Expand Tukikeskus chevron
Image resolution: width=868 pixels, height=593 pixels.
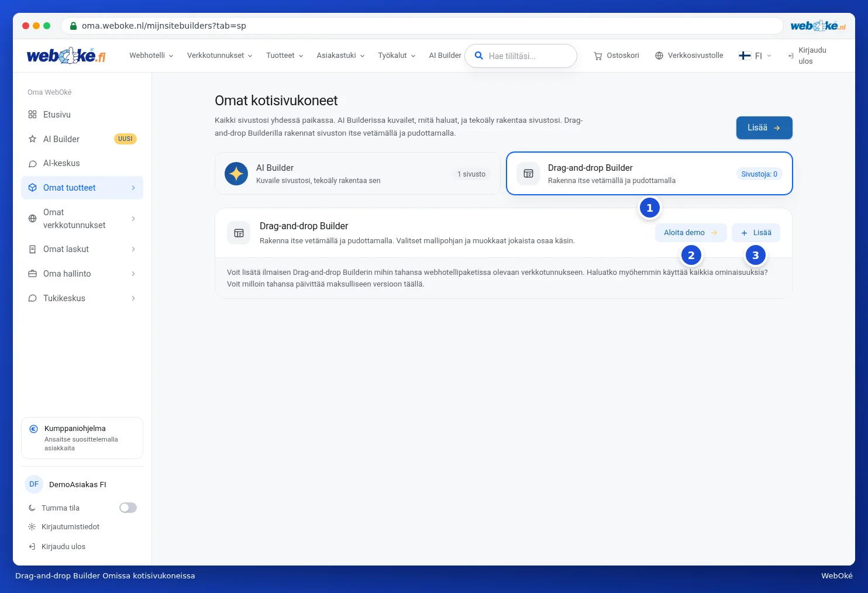click(133, 298)
